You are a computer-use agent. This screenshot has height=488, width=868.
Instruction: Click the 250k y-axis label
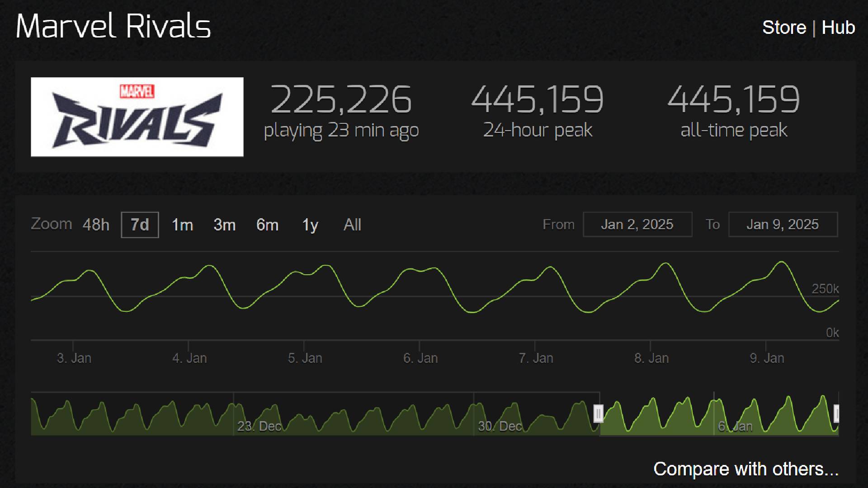(x=825, y=289)
